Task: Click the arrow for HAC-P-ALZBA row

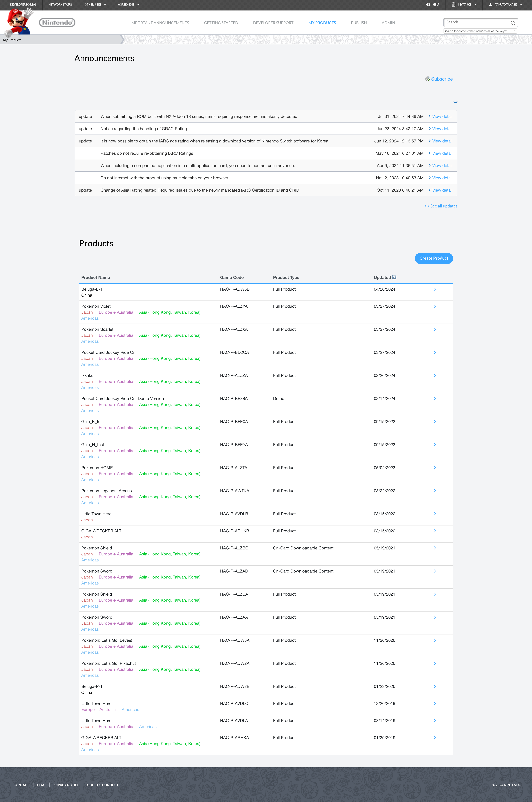Action: click(x=435, y=594)
